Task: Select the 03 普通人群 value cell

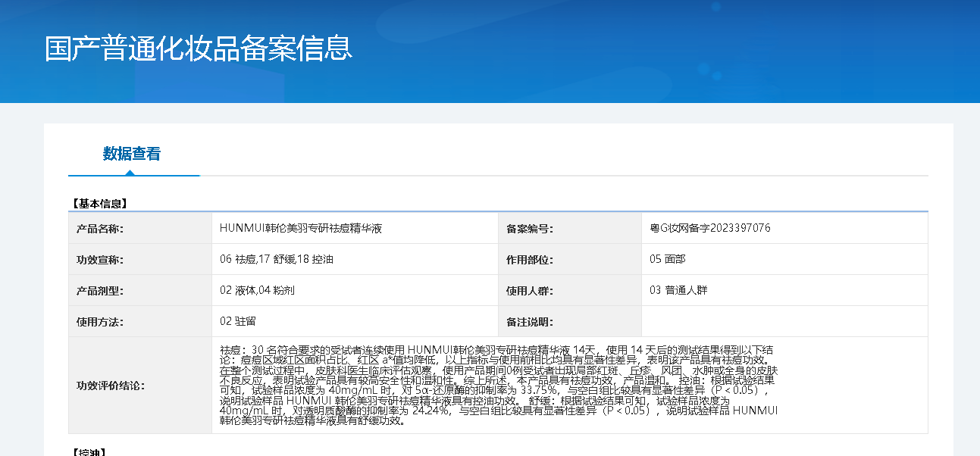Action: point(679,290)
